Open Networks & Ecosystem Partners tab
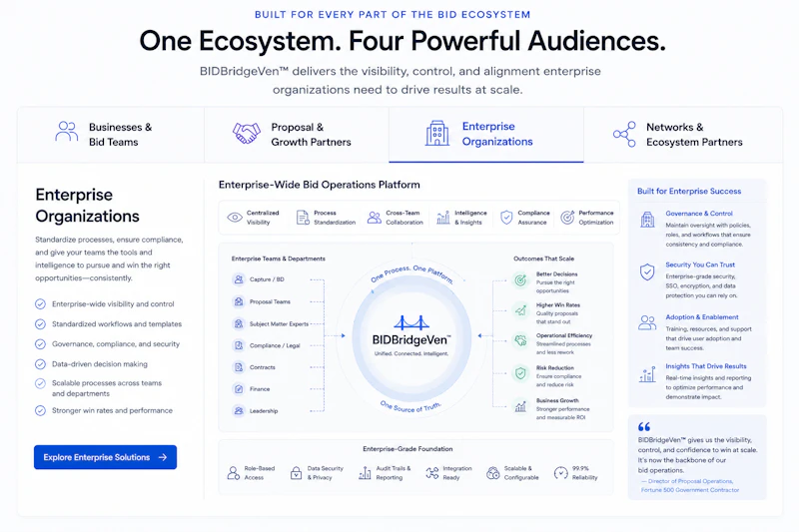Image resolution: width=799 pixels, height=532 pixels. click(683, 135)
